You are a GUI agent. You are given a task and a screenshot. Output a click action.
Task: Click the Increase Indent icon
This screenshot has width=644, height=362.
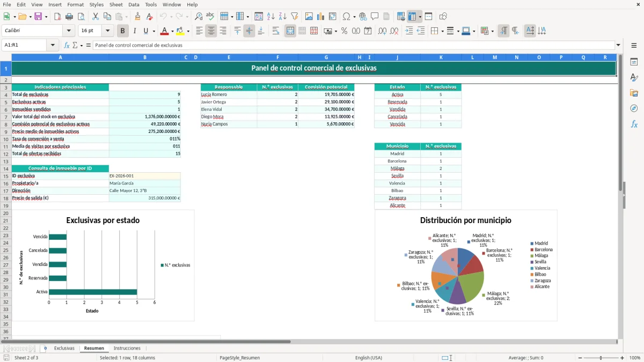tap(409, 31)
